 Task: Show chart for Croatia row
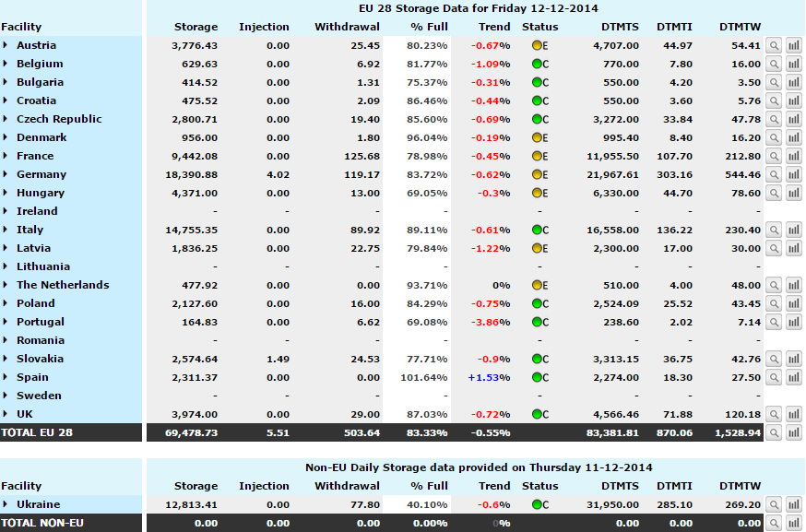[x=794, y=101]
